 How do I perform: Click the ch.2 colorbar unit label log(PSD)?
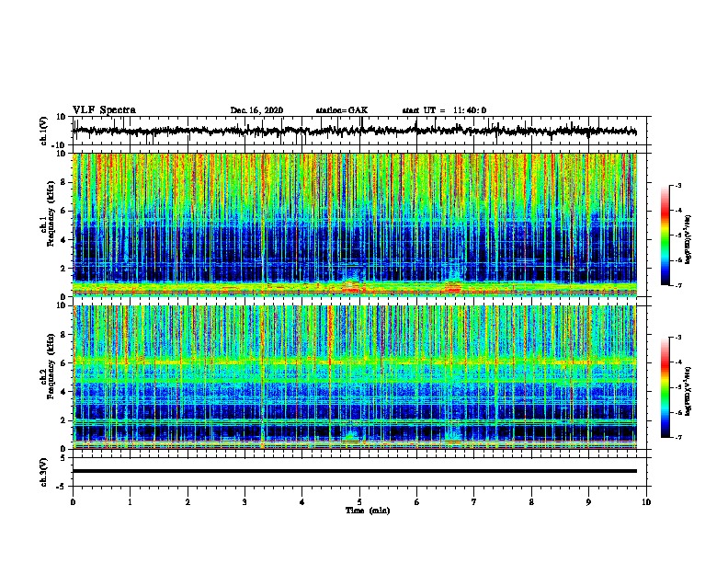coord(688,392)
